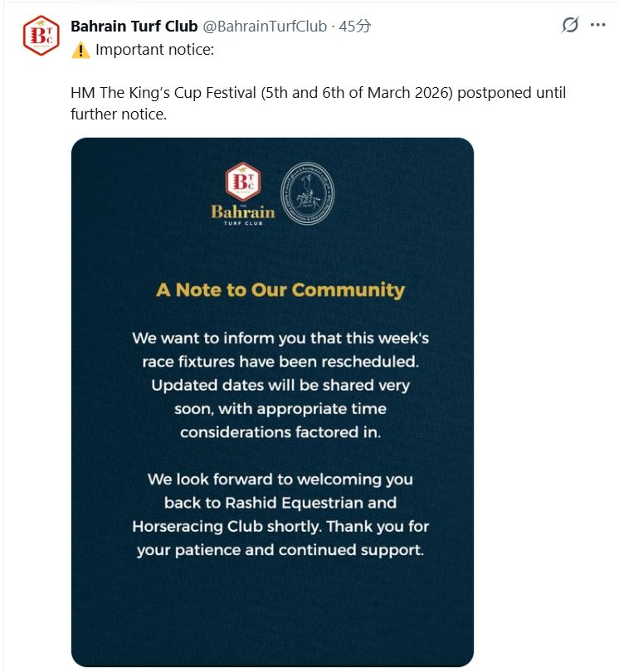Viewport: 619px width, 672px height.
Task: Click the "Important notice:" text
Action: (154, 50)
